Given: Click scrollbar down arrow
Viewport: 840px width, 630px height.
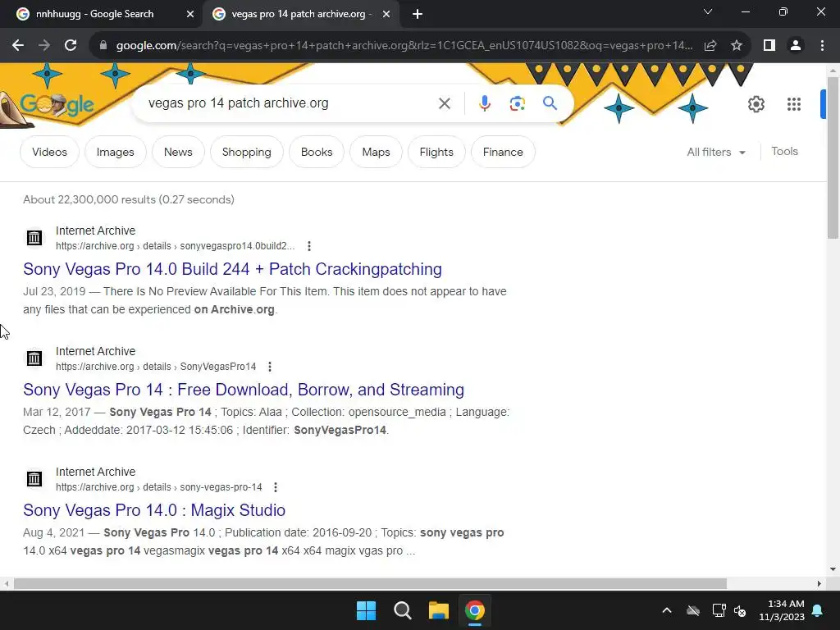Looking at the screenshot, I should (x=833, y=569).
